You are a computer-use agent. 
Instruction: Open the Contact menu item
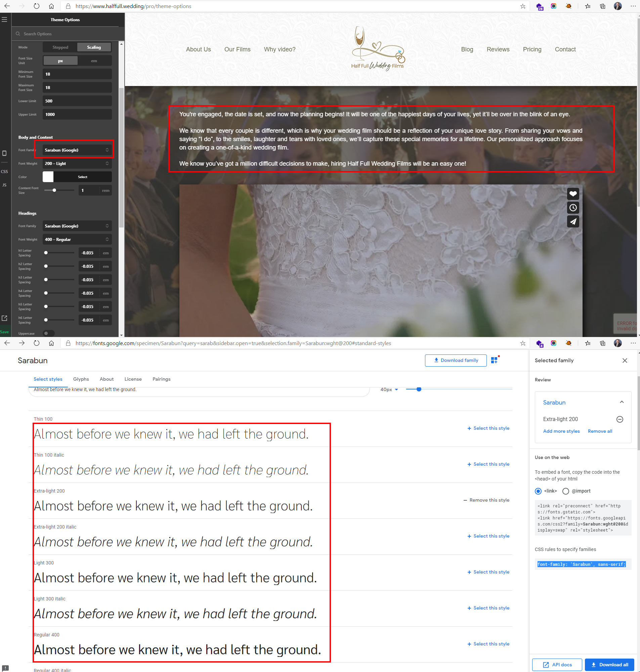[565, 49]
